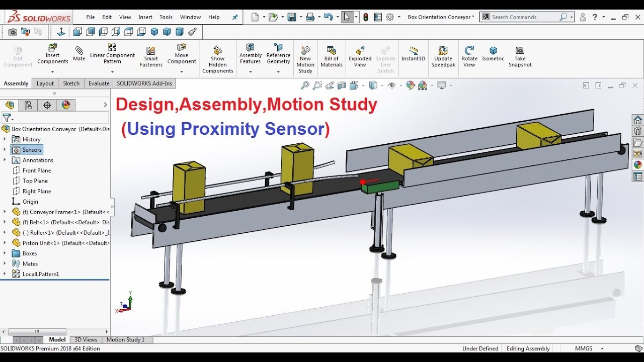Screen dimensions: 644x362
Task: Switch to DisplayManager tab
Action: [x=66, y=105]
